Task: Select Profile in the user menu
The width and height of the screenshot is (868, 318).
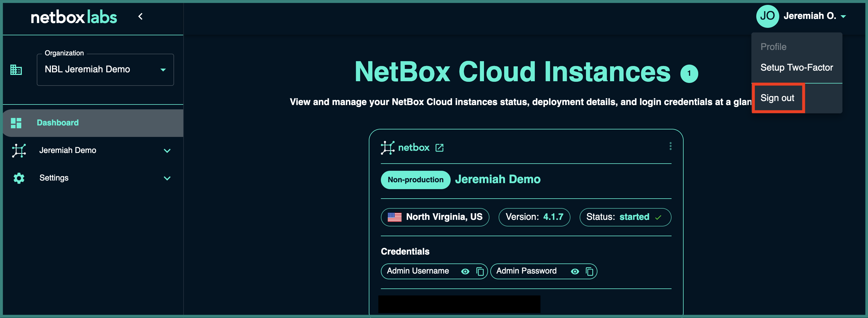Action: coord(773,47)
